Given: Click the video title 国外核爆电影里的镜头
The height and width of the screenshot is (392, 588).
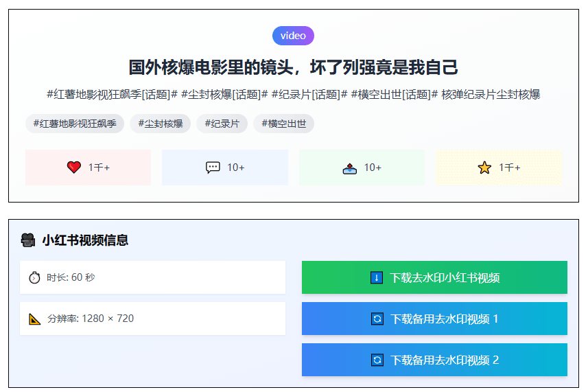Looking at the screenshot, I should pos(293,67).
